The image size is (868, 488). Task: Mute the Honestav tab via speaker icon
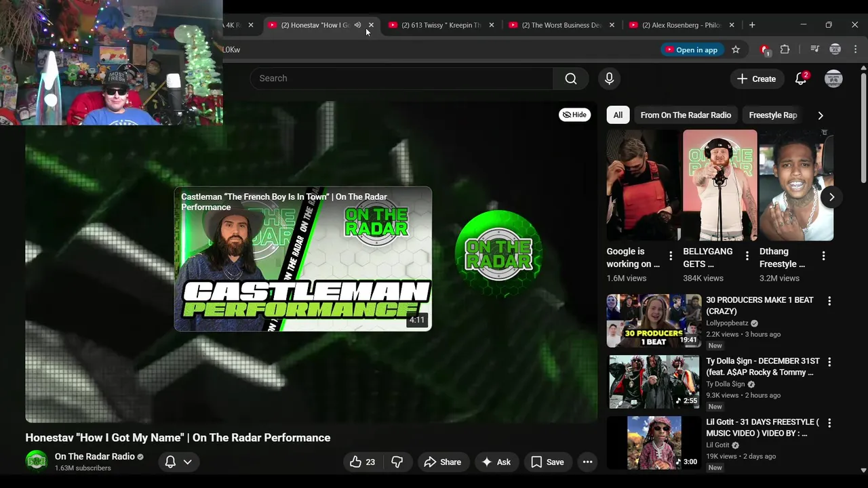coord(357,25)
